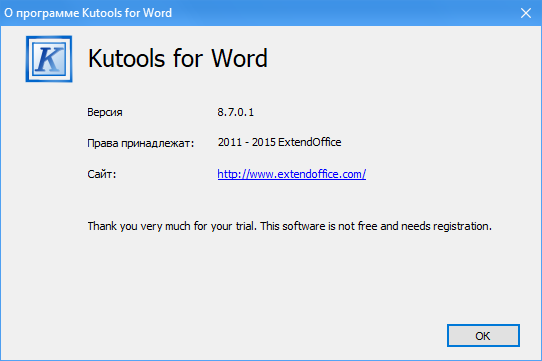
Task: Click the Kutools K logo icon
Action: [49, 59]
